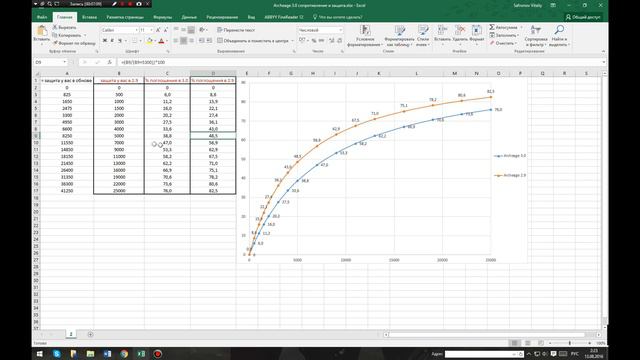Expand the font color dropdown arrow
The width and height of the screenshot is (640, 360).
(167, 41)
